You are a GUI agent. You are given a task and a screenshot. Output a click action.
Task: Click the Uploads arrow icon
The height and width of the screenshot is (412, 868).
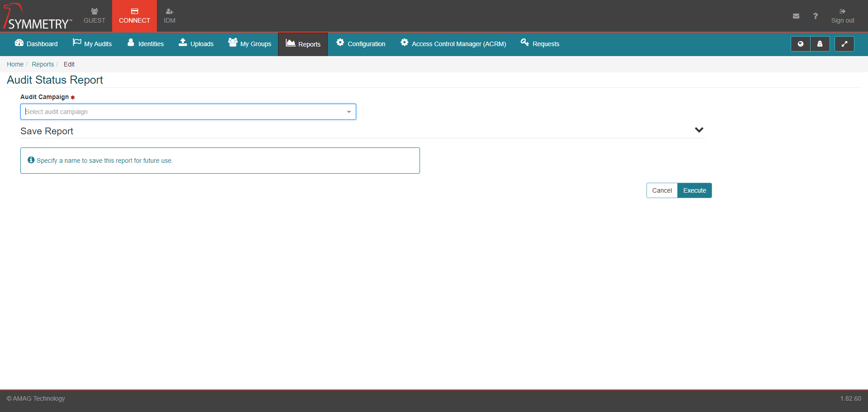183,42
